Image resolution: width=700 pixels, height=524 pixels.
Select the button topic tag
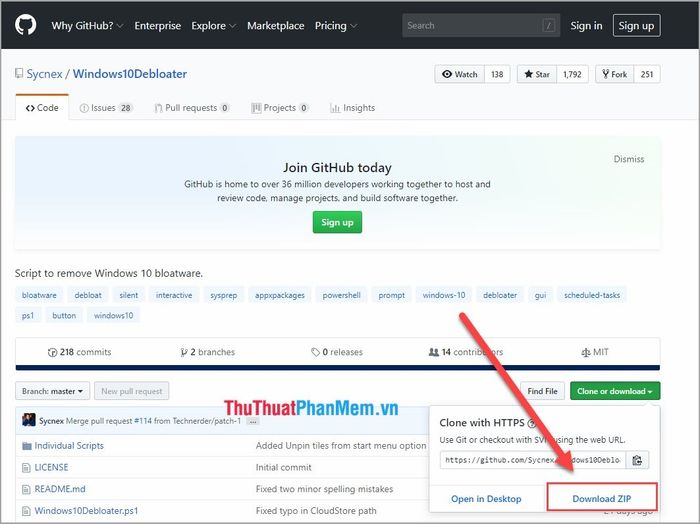click(x=64, y=316)
